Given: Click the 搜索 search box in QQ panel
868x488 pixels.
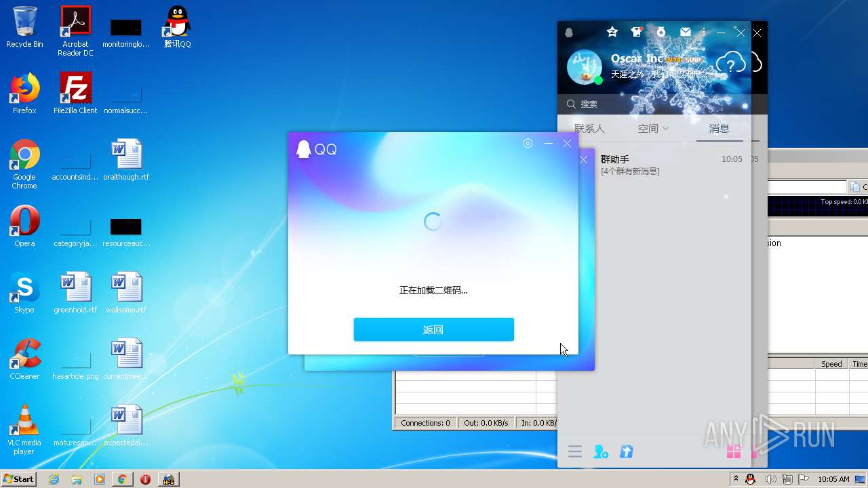Looking at the screenshot, I should coord(654,104).
